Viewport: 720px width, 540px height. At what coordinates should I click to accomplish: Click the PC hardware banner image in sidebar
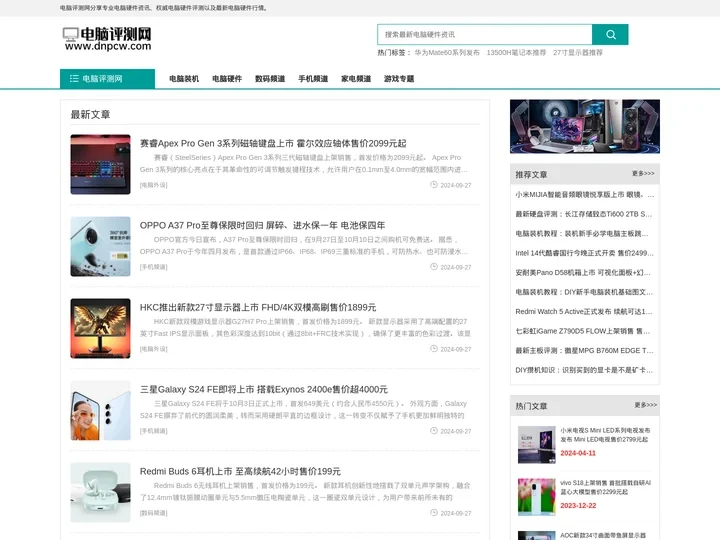pos(585,126)
